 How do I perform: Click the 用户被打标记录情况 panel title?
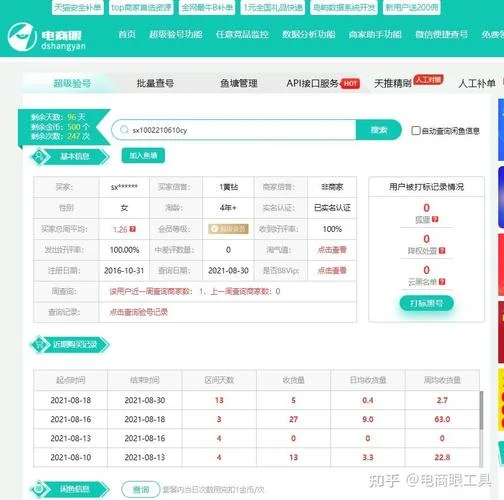(426, 187)
